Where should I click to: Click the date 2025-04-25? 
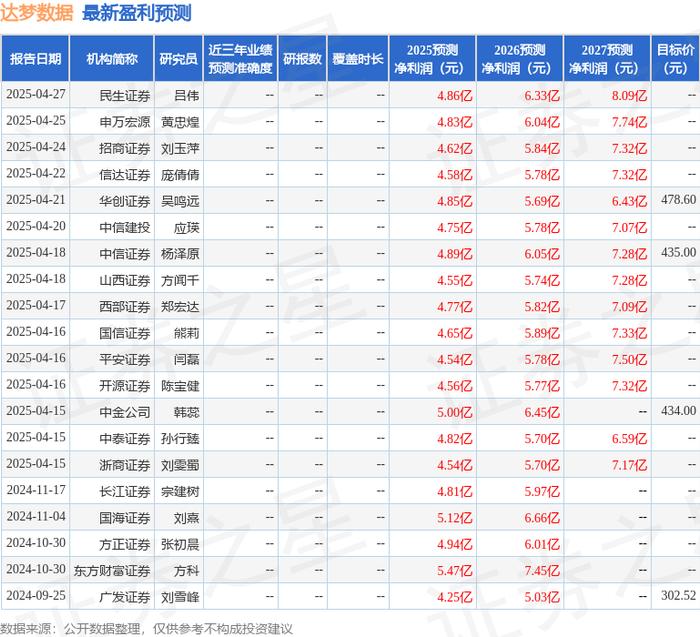click(x=36, y=121)
